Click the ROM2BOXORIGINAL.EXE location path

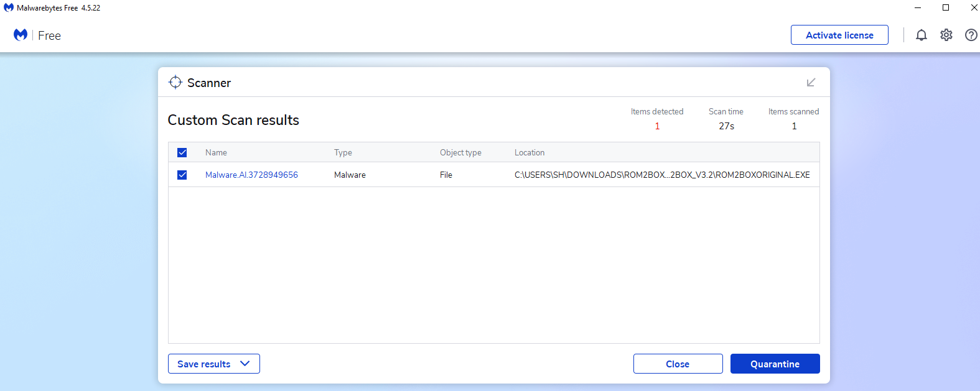pyautogui.click(x=662, y=175)
